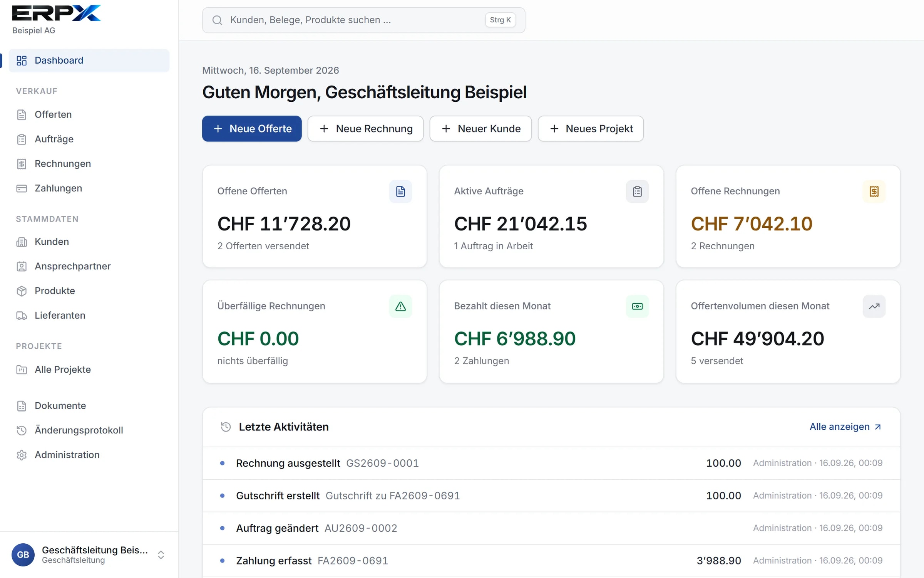Open activity row Rechnung ausgestellt GS2609-0001
The height and width of the screenshot is (578, 924).
click(551, 463)
